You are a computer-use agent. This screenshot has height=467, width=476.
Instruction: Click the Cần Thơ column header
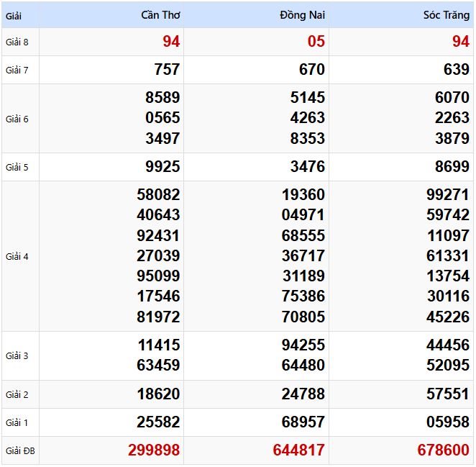click(x=160, y=15)
